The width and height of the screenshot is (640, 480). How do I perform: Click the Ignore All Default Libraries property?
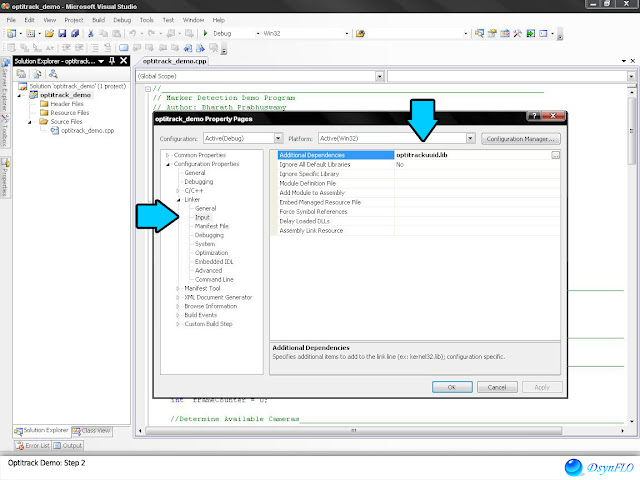click(x=315, y=164)
